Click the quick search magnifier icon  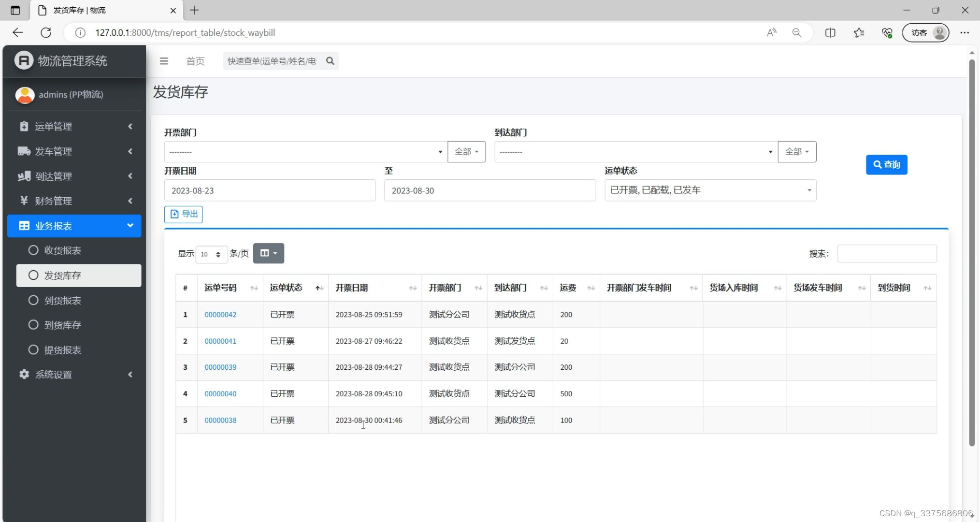pos(330,61)
